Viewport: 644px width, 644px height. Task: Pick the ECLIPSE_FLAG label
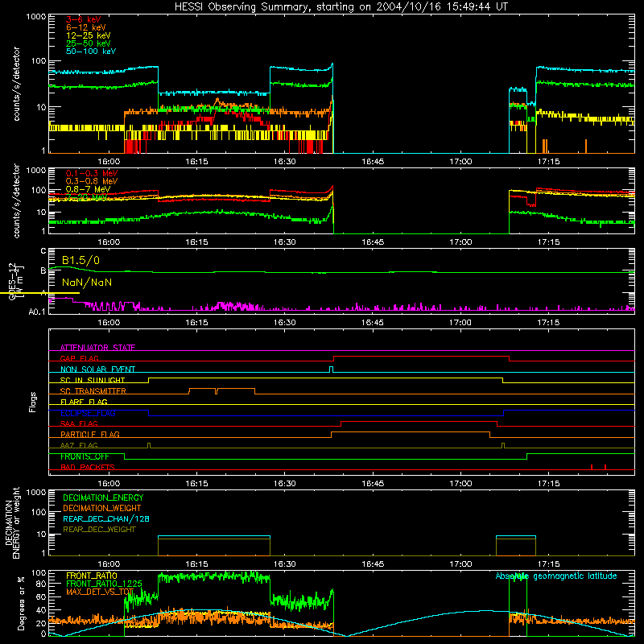click(88, 413)
